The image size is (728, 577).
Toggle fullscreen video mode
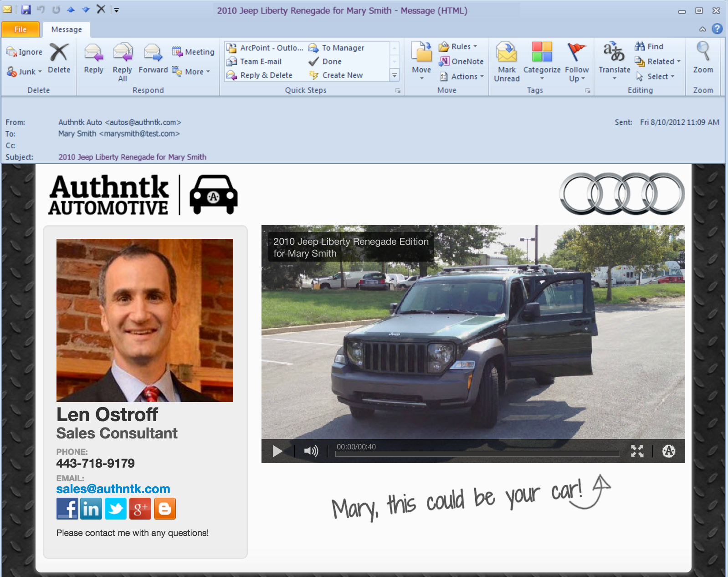click(637, 451)
